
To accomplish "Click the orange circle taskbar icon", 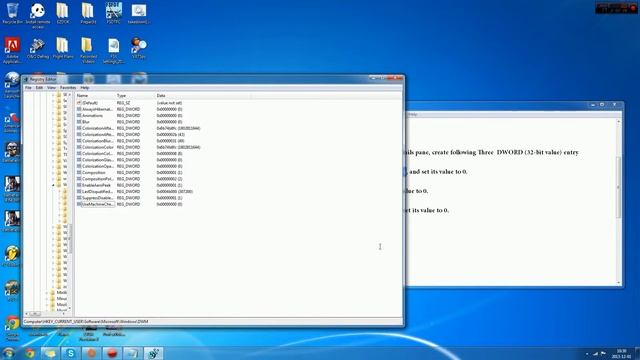I will pos(91,353).
